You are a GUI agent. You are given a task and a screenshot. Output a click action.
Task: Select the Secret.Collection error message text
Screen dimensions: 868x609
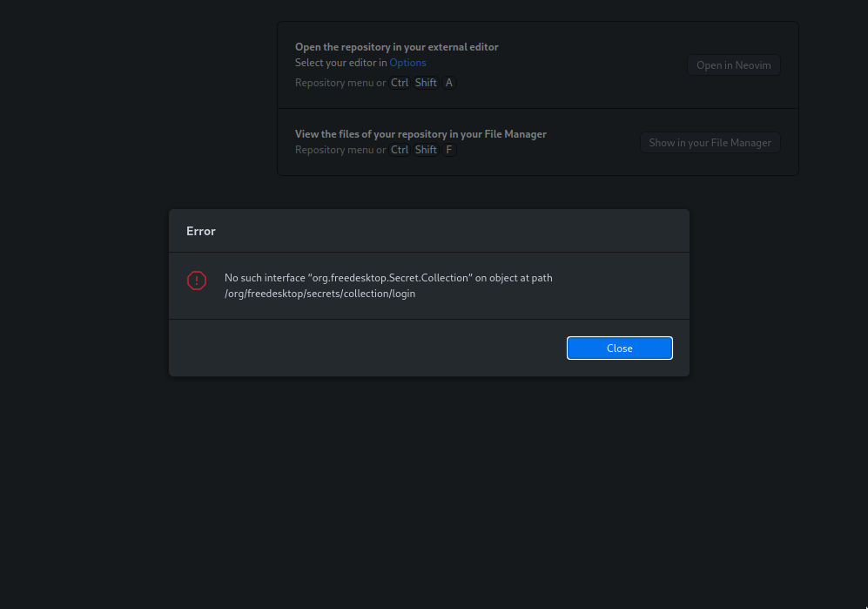[x=388, y=277]
